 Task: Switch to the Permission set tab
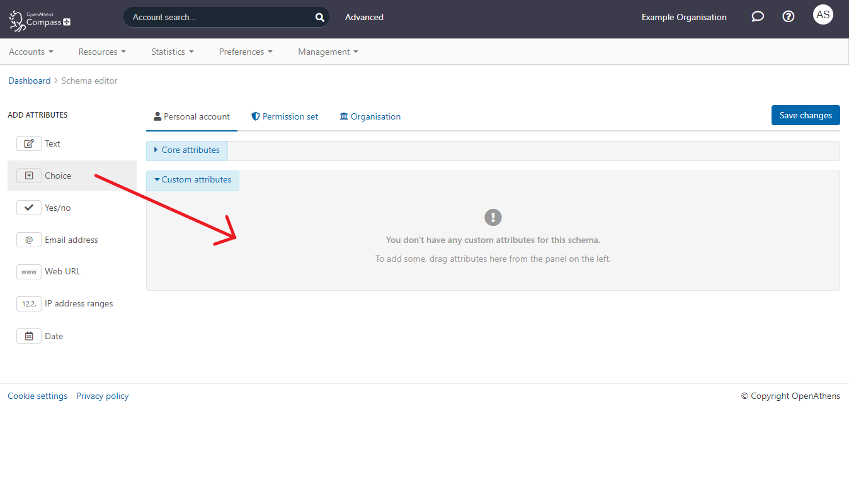pyautogui.click(x=285, y=116)
